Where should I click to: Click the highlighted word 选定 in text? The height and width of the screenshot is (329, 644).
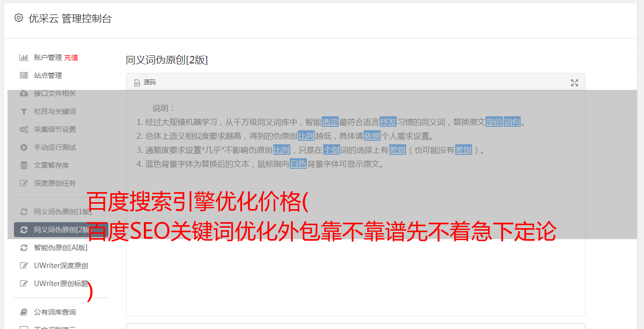click(x=330, y=122)
